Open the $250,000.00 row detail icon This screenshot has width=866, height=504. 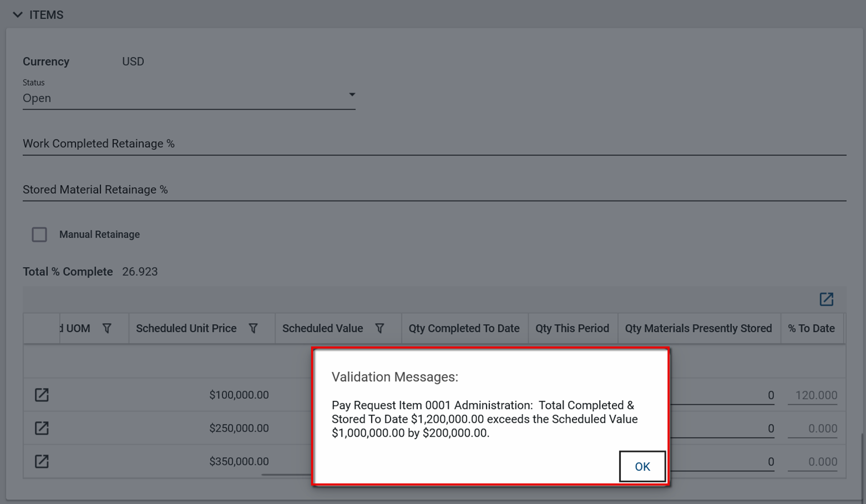(42, 428)
